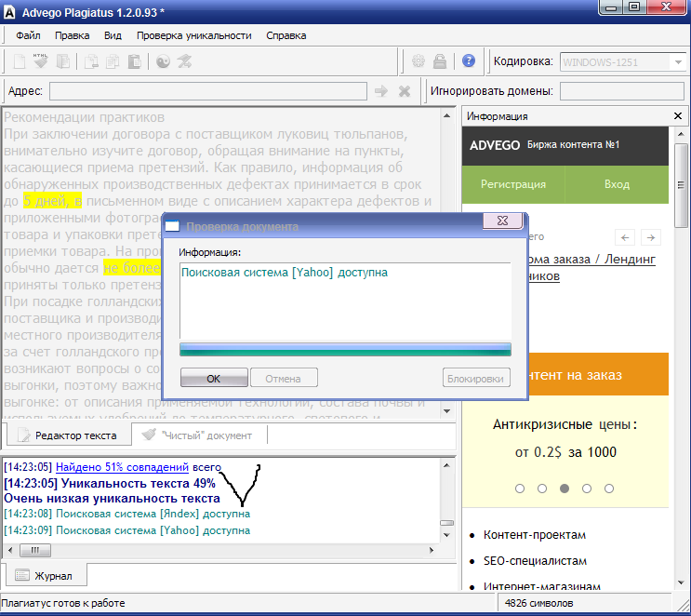Viewport: 691px width, 616px height.
Task: Click the log panel scroll-down arrow
Action: (446, 535)
